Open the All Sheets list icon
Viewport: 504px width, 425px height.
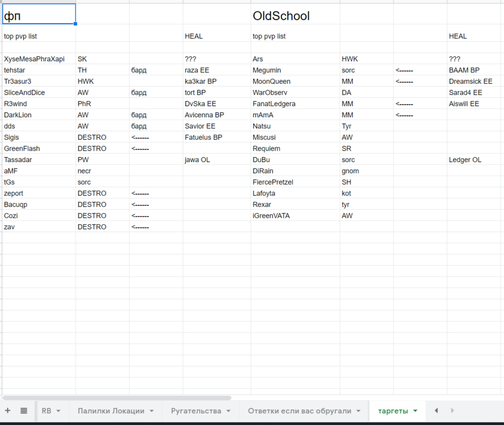(24, 411)
